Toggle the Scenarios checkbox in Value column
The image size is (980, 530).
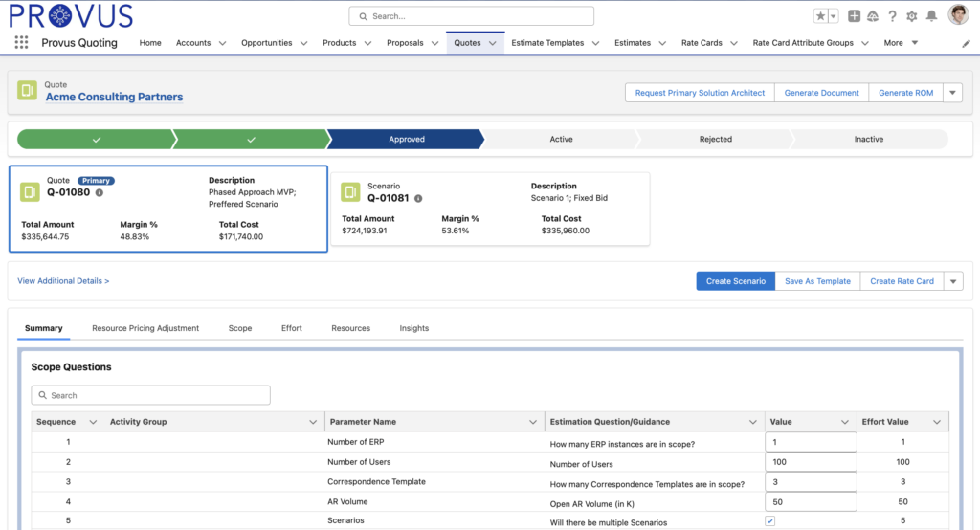click(770, 521)
